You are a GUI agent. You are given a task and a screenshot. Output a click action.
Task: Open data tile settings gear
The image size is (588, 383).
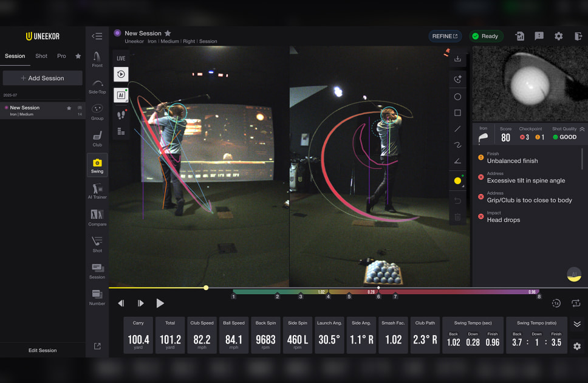pyautogui.click(x=577, y=346)
